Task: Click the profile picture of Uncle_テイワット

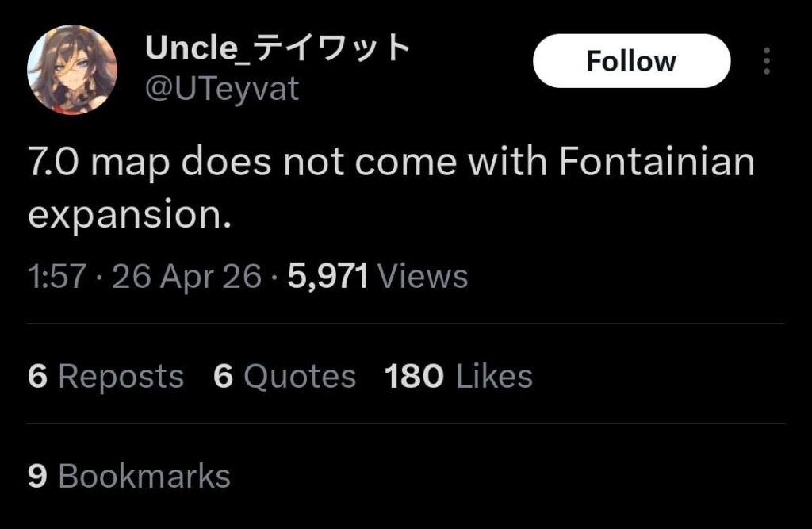Action: [72, 67]
